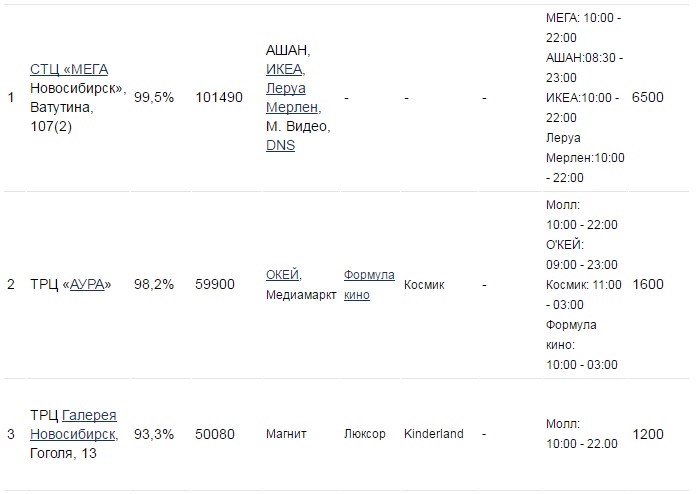This screenshot has height=494, width=698.
Task: Open the Формула кино cinema link
Action: (x=369, y=285)
